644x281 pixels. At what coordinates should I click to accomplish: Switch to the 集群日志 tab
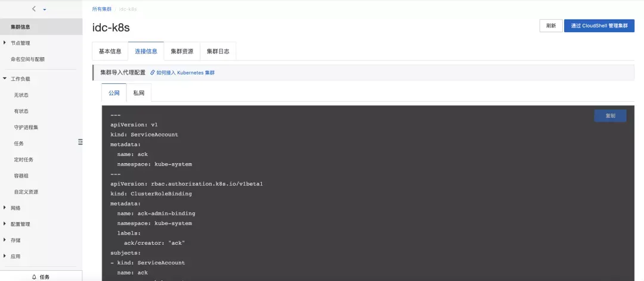[218, 51]
